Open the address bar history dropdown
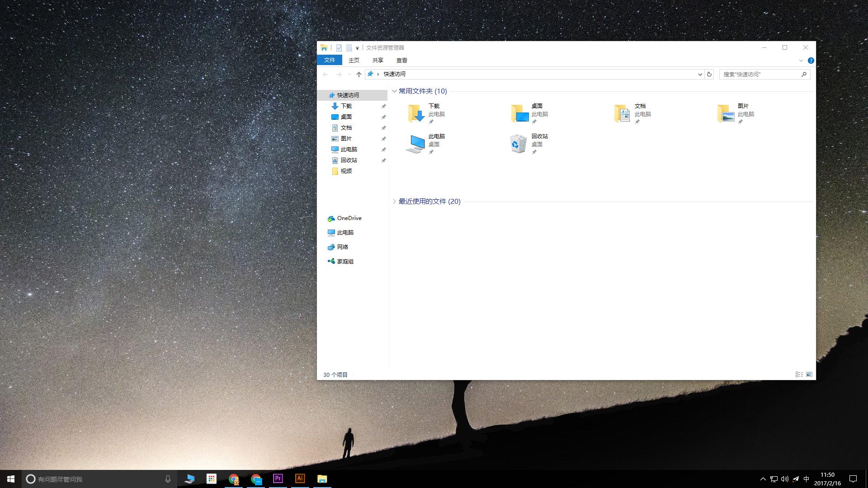This screenshot has height=488, width=868. (x=699, y=74)
